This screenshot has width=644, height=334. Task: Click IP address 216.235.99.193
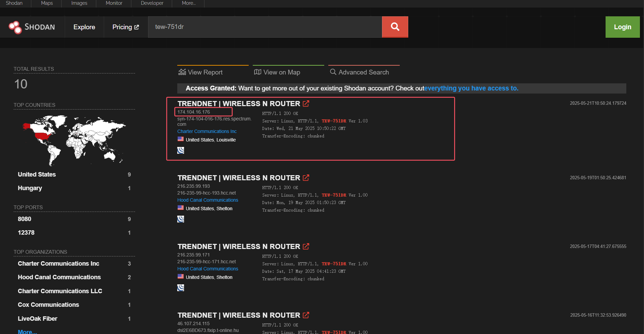coord(194,186)
